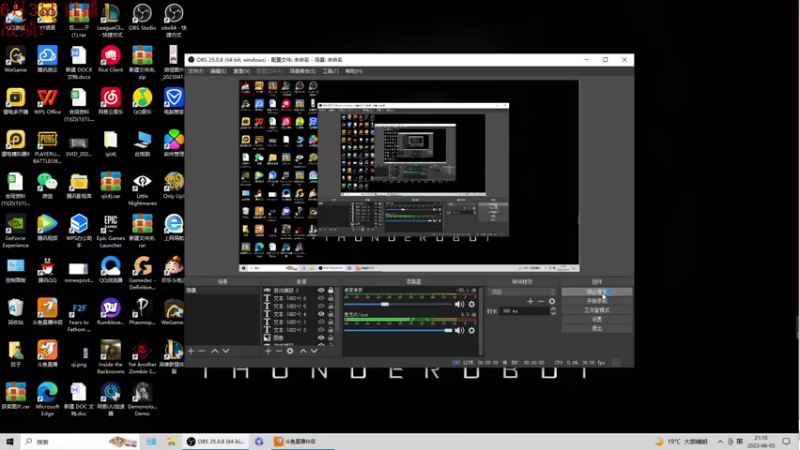The height and width of the screenshot is (450, 800).
Task: Open source properties gear in Sources panel
Action: point(290,351)
